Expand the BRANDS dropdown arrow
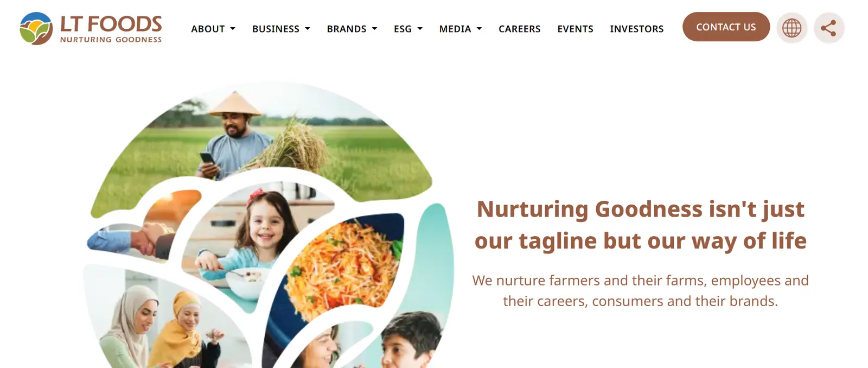The width and height of the screenshot is (868, 368). click(x=374, y=29)
